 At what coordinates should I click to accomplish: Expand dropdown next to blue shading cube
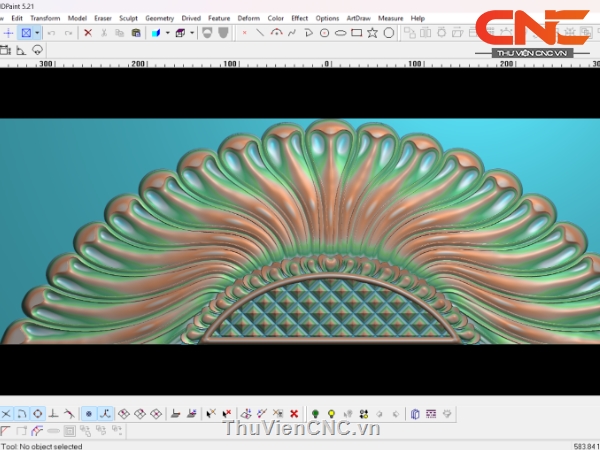[x=166, y=33]
